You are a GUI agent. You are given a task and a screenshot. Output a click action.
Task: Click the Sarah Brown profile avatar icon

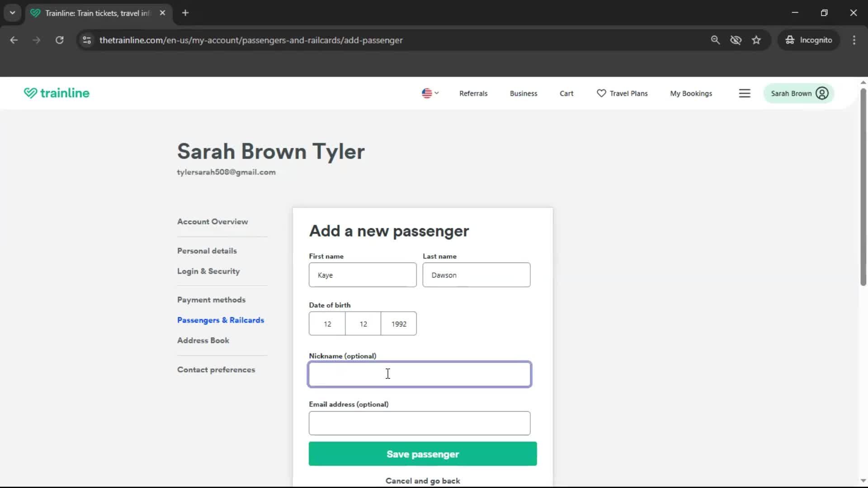click(x=821, y=93)
